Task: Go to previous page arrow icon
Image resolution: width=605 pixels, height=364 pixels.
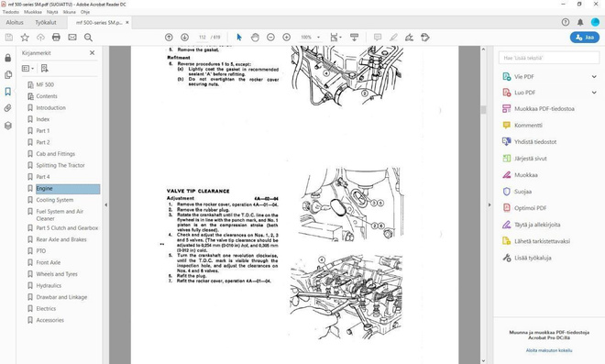Action: (169, 38)
